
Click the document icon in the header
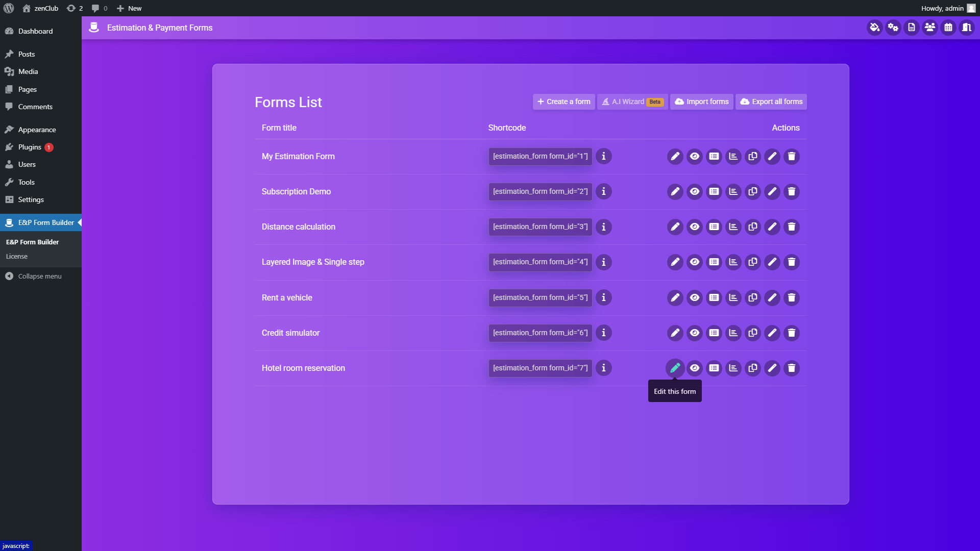[x=912, y=28]
